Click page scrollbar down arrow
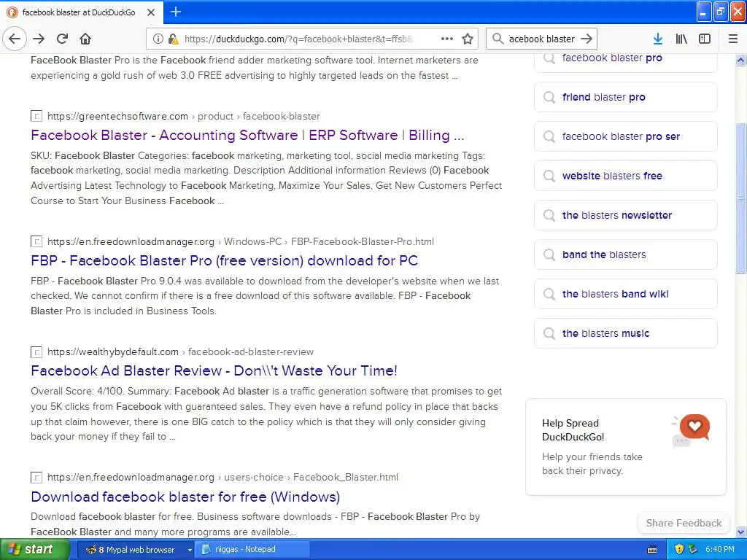The width and height of the screenshot is (747, 560). (740, 532)
